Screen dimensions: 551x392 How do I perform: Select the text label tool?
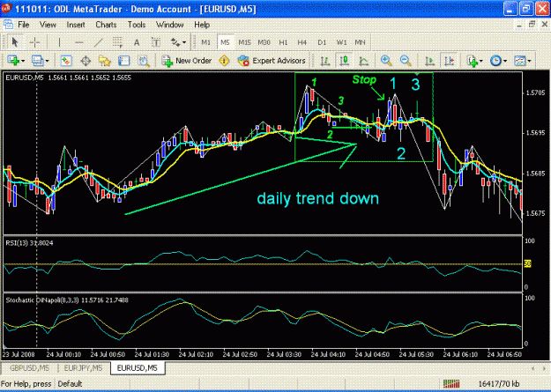(156, 42)
